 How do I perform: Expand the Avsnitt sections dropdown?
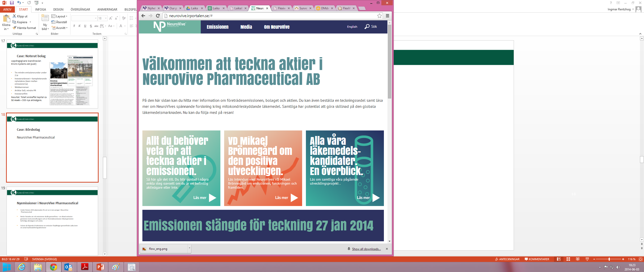tap(60, 28)
